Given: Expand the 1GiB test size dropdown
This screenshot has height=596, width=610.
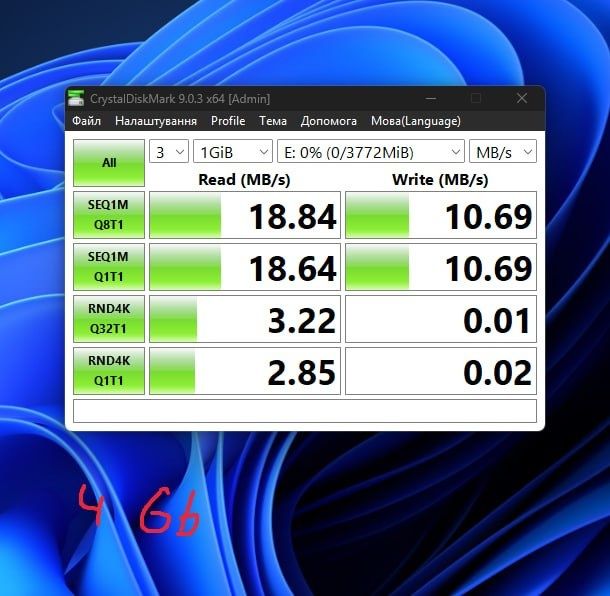Looking at the screenshot, I should click(233, 151).
